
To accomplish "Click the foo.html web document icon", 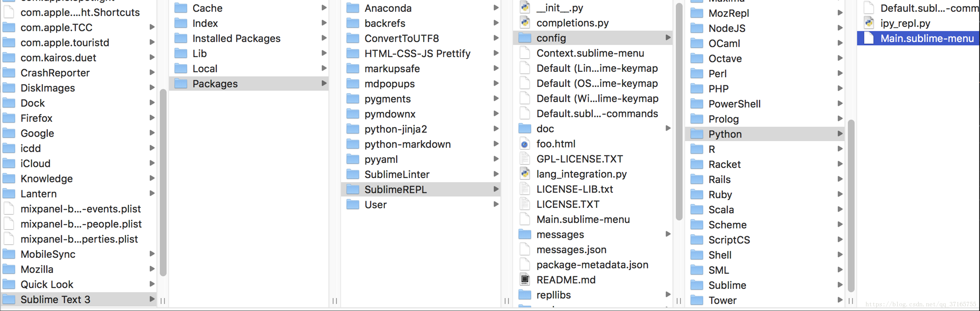I will (x=525, y=144).
